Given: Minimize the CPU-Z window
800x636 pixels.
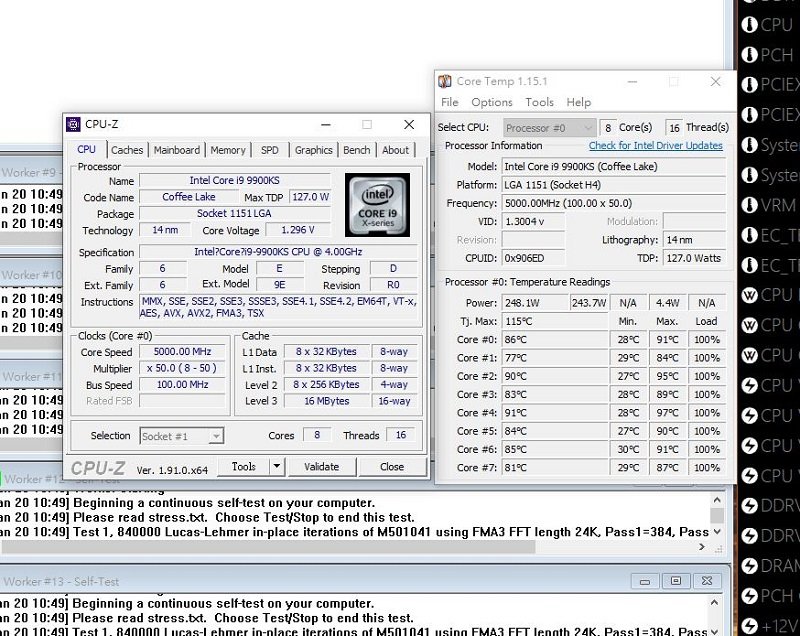Looking at the screenshot, I should (x=326, y=124).
